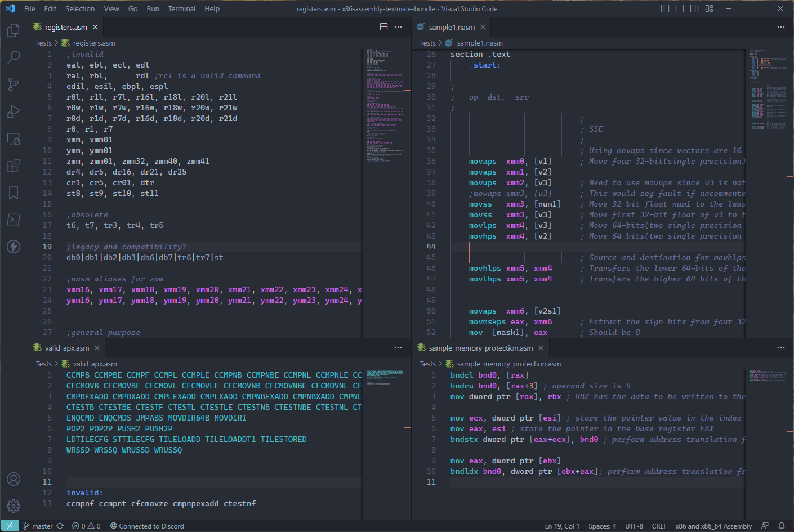794x532 pixels.
Task: Open the Manage gear icon
Action: pyautogui.click(x=14, y=506)
